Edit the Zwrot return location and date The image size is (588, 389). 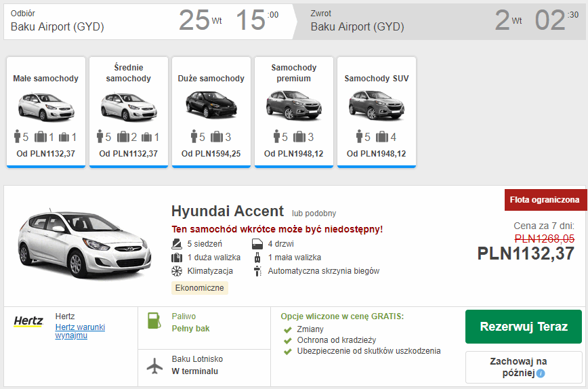[x=440, y=21]
